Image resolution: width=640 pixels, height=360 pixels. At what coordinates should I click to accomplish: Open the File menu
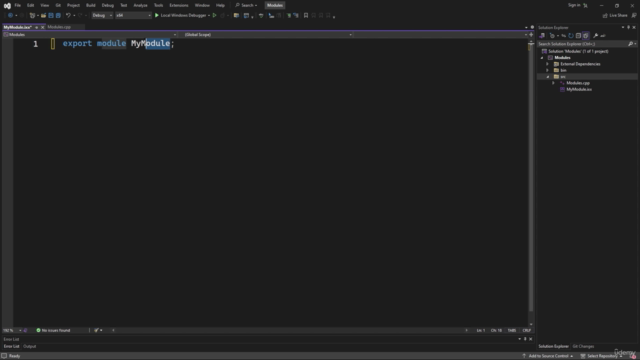(18, 5)
